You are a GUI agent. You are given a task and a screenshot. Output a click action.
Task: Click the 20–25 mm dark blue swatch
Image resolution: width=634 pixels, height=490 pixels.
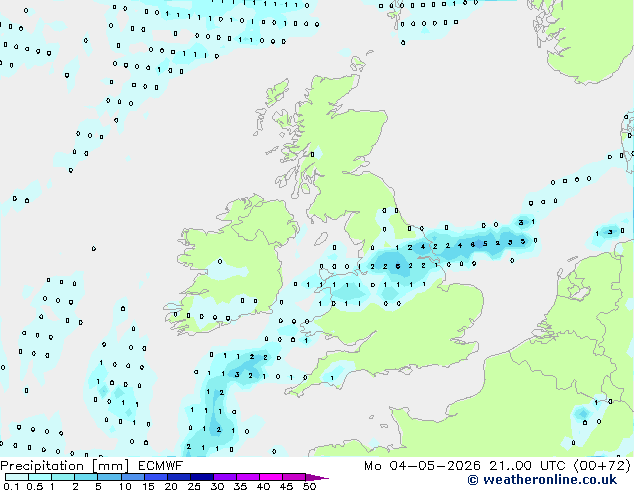[x=179, y=477]
